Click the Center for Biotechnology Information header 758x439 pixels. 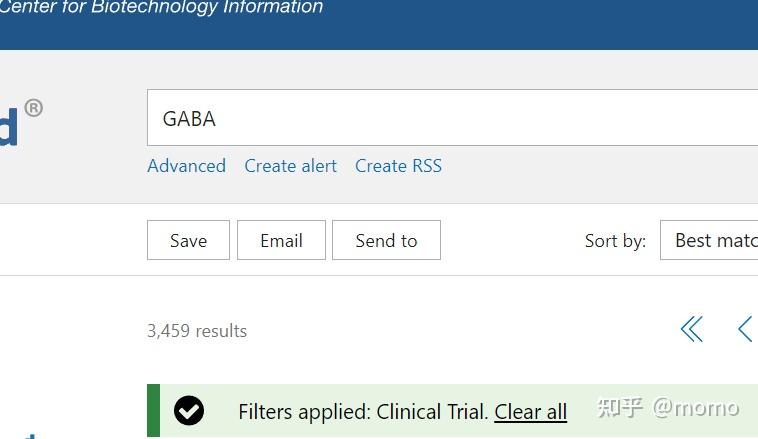pos(162,8)
